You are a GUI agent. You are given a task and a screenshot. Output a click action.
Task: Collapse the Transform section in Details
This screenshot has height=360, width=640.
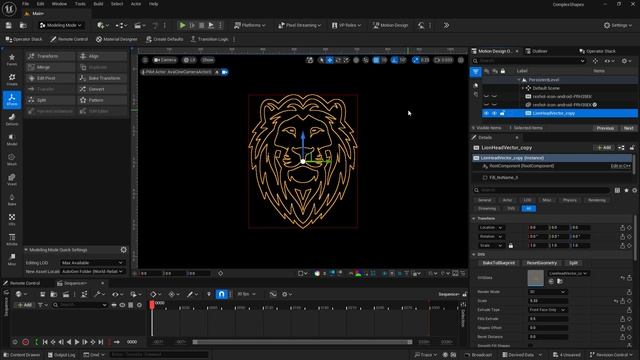point(474,218)
